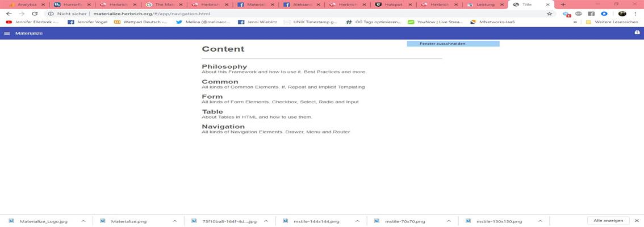Focus the address bar URL field
This screenshot has height=227, width=644.
tap(284, 14)
